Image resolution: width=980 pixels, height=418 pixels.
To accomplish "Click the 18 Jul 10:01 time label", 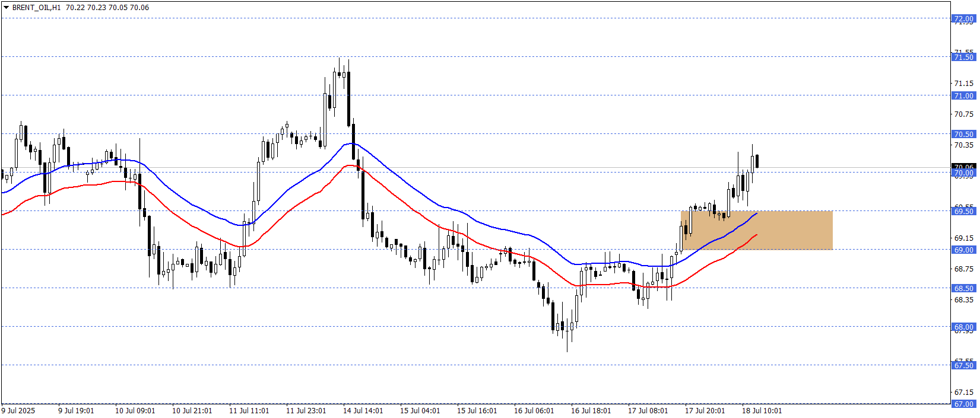I will coord(762,410).
